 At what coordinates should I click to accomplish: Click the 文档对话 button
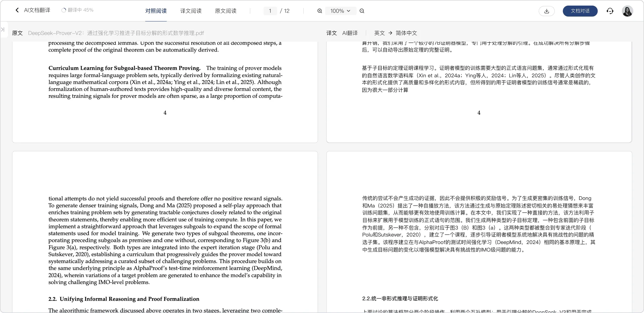tap(580, 11)
